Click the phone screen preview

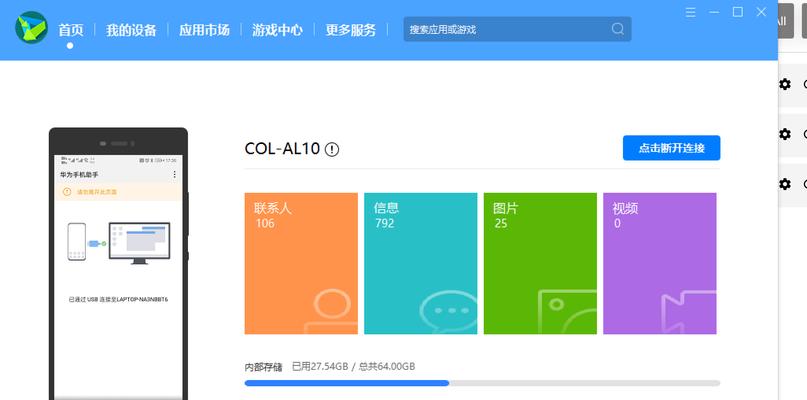tap(118, 277)
